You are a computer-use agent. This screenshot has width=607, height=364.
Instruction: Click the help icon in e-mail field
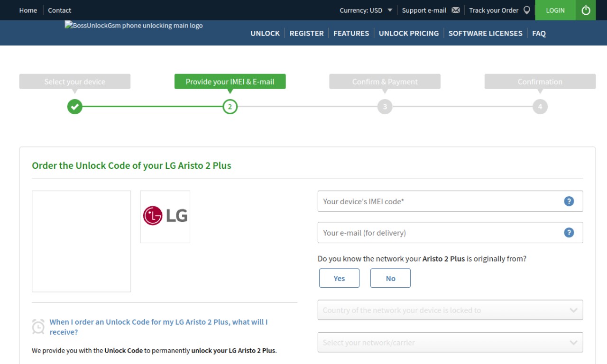pos(569,232)
